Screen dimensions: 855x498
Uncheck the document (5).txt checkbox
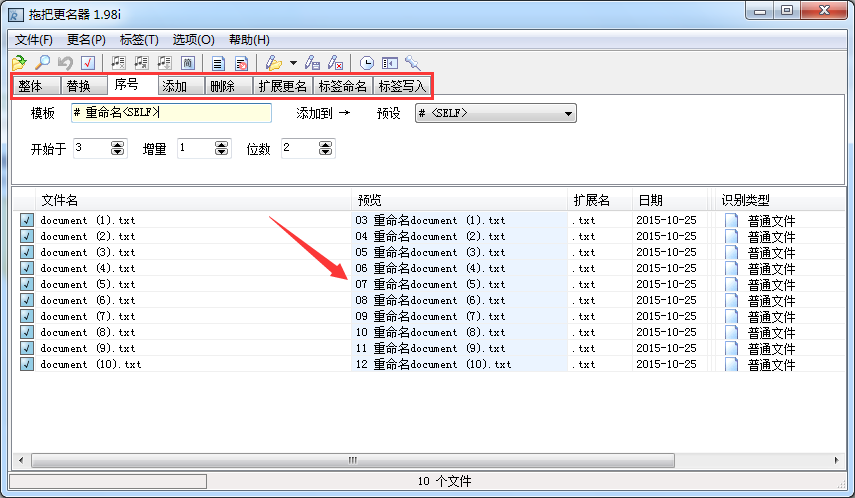coord(27,284)
